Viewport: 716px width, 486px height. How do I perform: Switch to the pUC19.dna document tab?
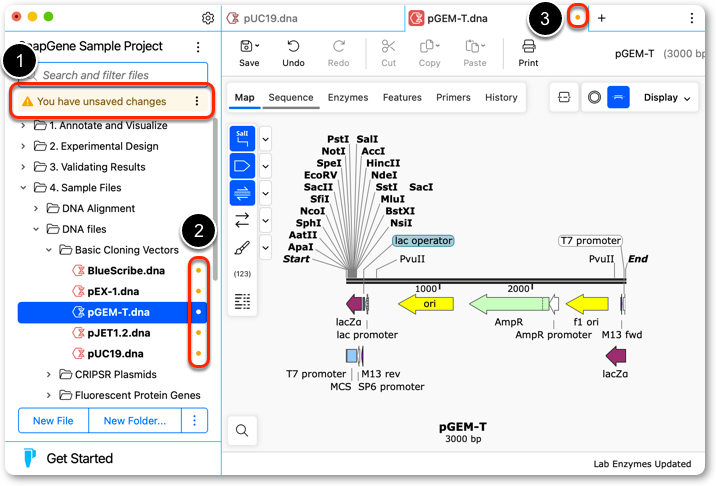tap(313, 18)
